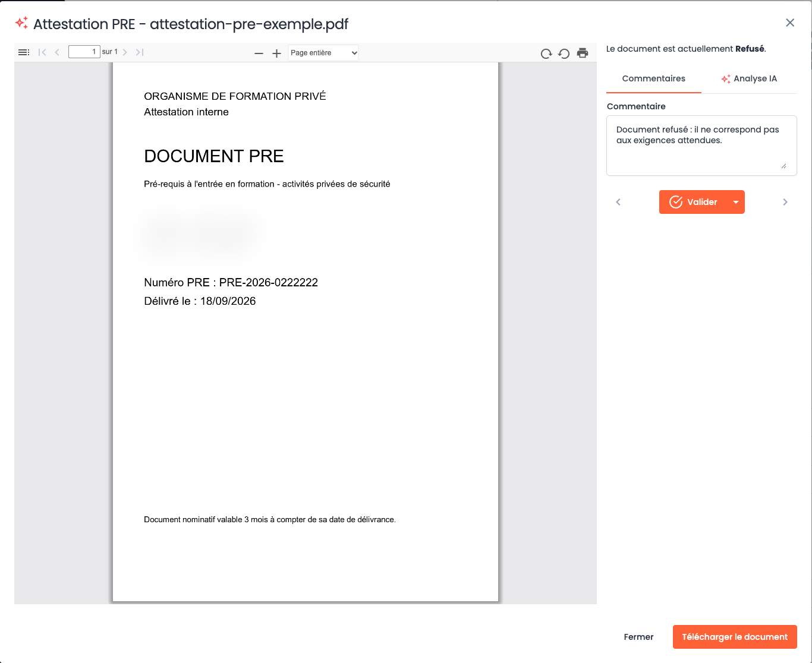Print the PDF document
812x663 pixels.
tap(583, 53)
